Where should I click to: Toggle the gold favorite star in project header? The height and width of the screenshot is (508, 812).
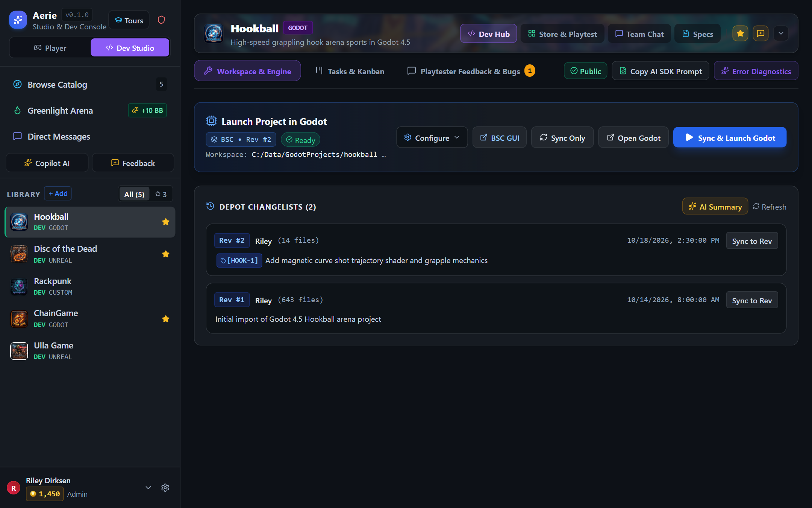click(740, 33)
